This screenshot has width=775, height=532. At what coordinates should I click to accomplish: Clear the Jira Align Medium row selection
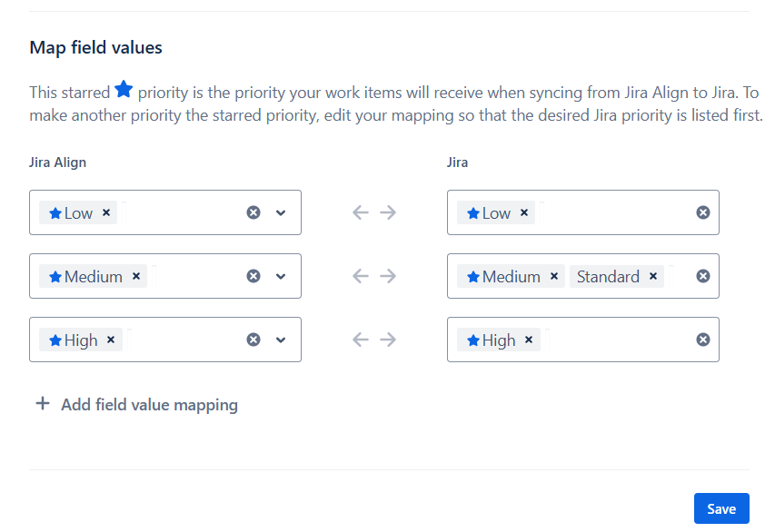[253, 276]
